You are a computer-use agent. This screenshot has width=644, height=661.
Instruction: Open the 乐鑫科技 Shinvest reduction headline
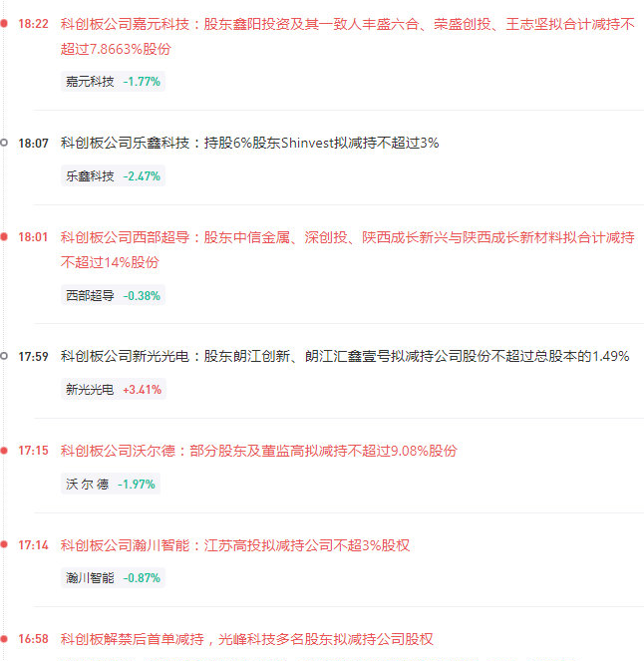[249, 143]
